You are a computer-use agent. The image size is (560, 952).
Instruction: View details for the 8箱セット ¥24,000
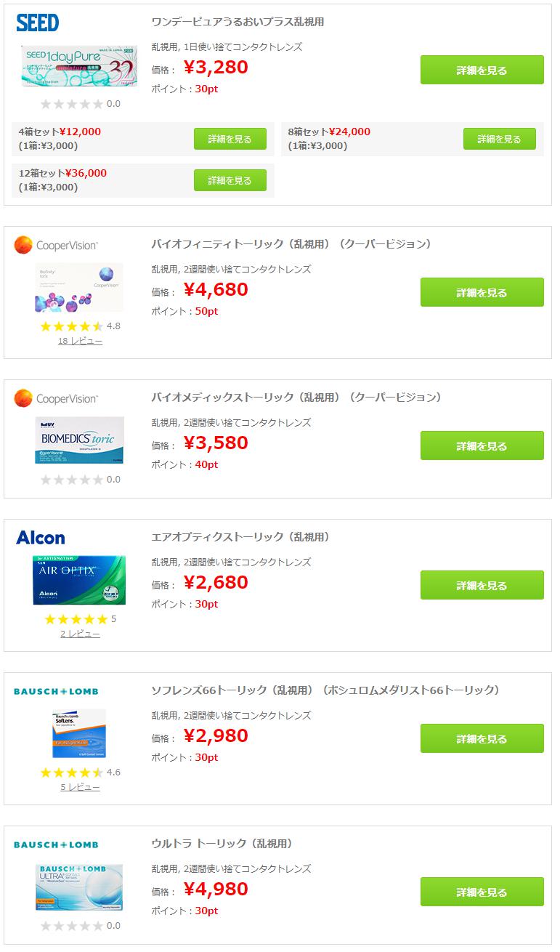[x=499, y=139]
